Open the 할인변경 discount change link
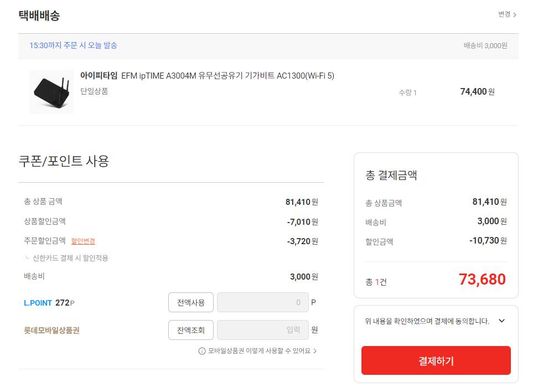 pyautogui.click(x=83, y=241)
